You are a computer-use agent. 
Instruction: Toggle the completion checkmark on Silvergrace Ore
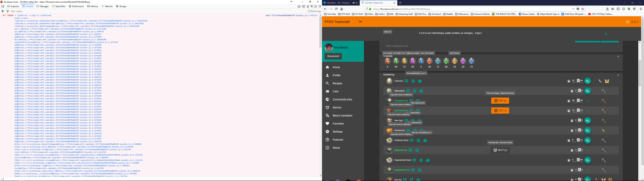tap(587, 101)
